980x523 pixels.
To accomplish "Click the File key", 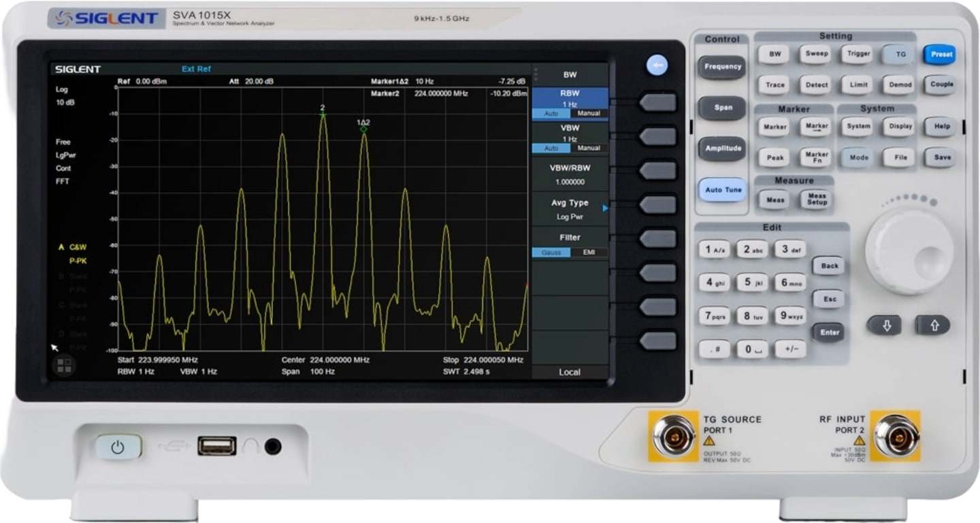I will (x=900, y=157).
